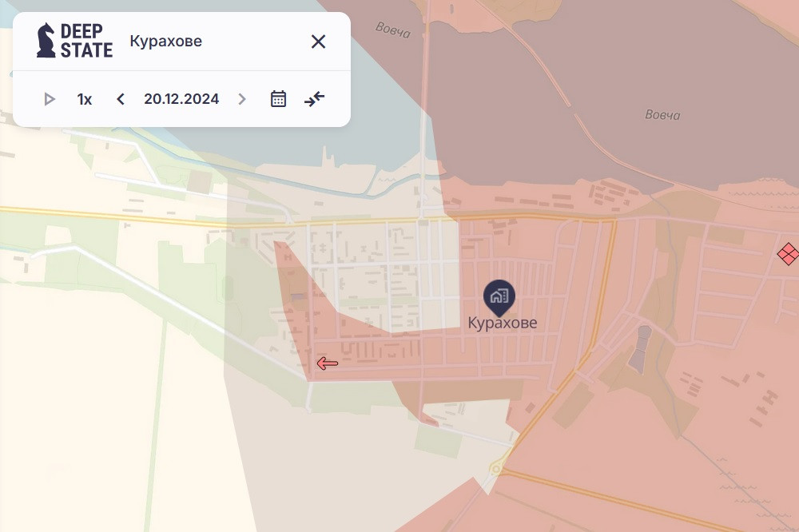Click the compare arrows icon
This screenshot has height=532, width=799.
315,99
